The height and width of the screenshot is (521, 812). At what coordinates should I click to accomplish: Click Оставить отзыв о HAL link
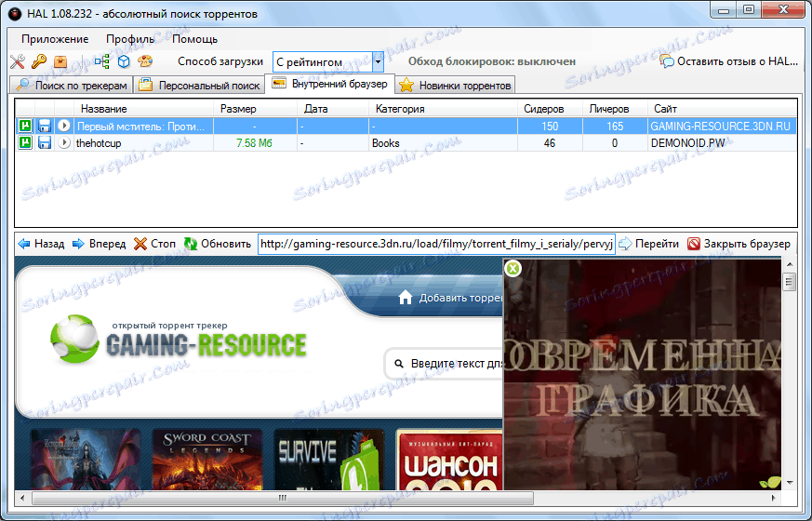(728, 61)
